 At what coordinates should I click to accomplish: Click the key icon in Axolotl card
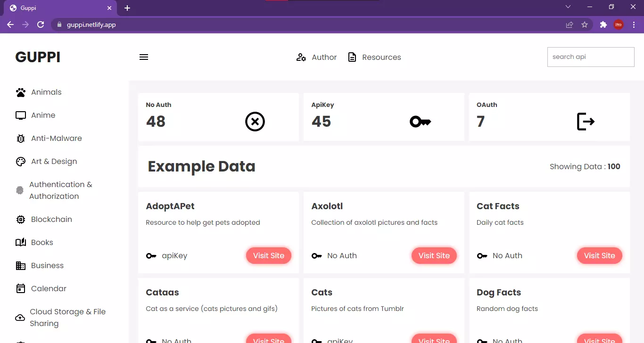pos(317,256)
